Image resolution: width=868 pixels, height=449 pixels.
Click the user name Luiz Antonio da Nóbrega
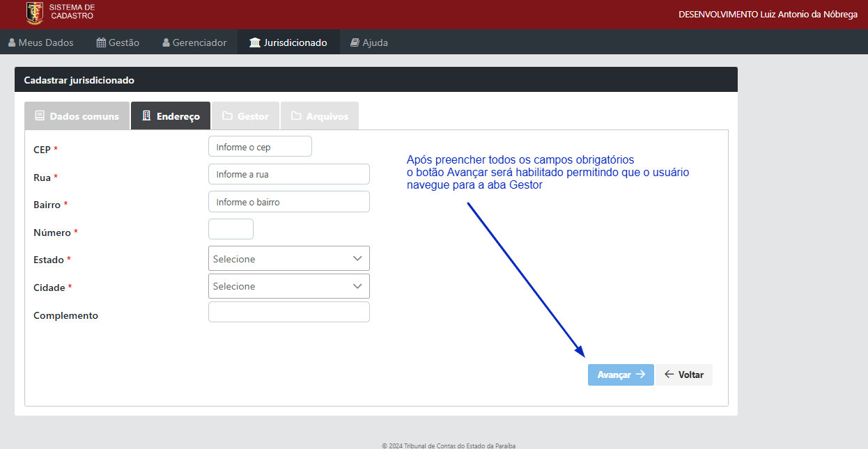(809, 15)
